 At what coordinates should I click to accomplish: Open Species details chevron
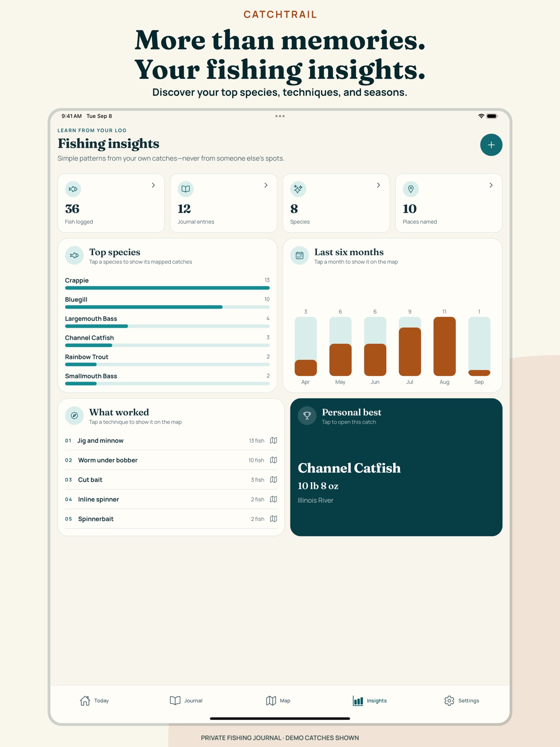[379, 185]
